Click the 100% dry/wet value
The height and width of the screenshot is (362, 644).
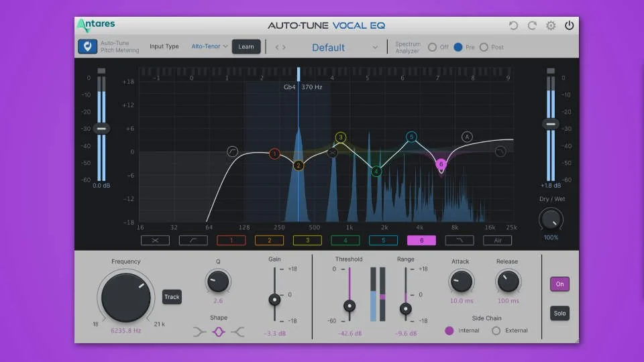[551, 237]
